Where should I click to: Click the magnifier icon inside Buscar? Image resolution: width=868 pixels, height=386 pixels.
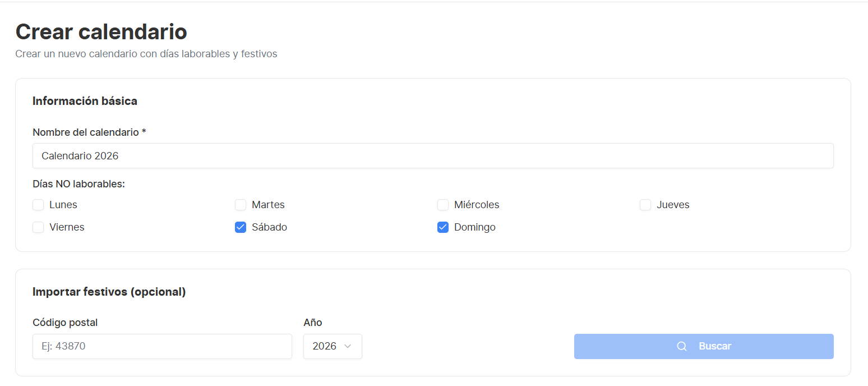(682, 346)
